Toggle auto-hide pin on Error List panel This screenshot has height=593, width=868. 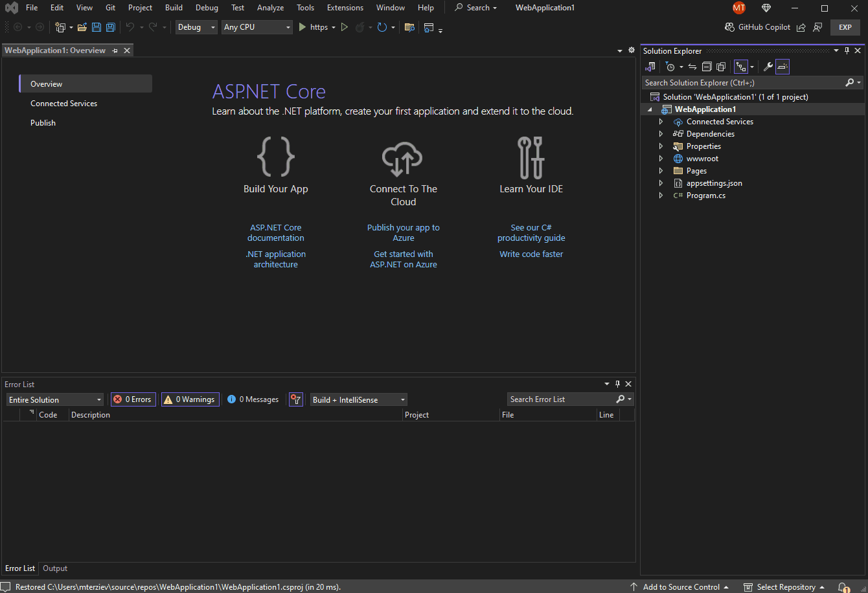coord(617,384)
